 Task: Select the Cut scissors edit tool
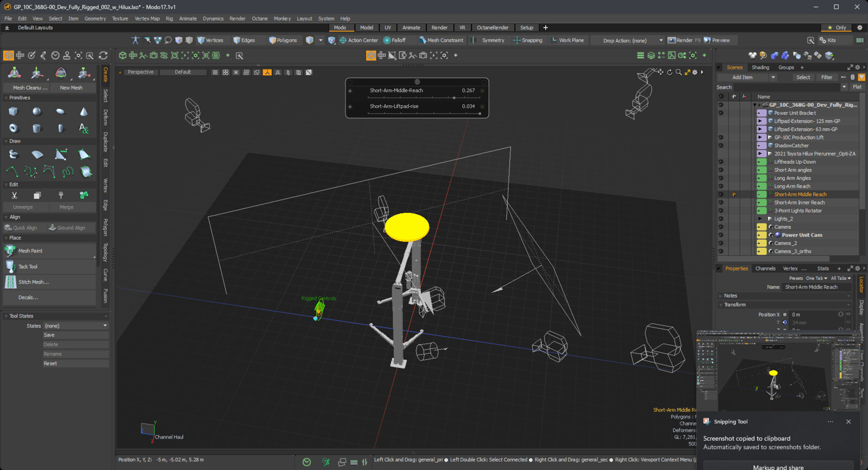coord(14,195)
